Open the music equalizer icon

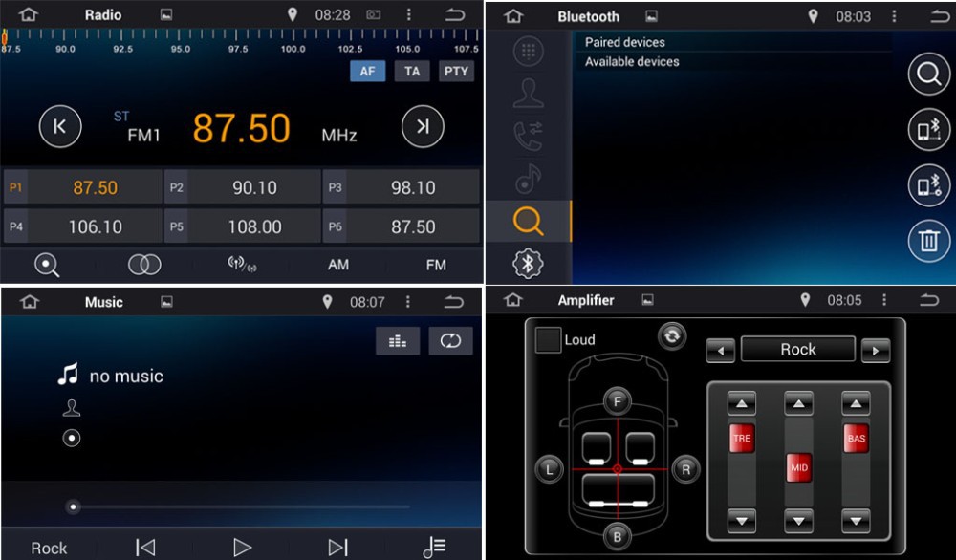(x=398, y=341)
